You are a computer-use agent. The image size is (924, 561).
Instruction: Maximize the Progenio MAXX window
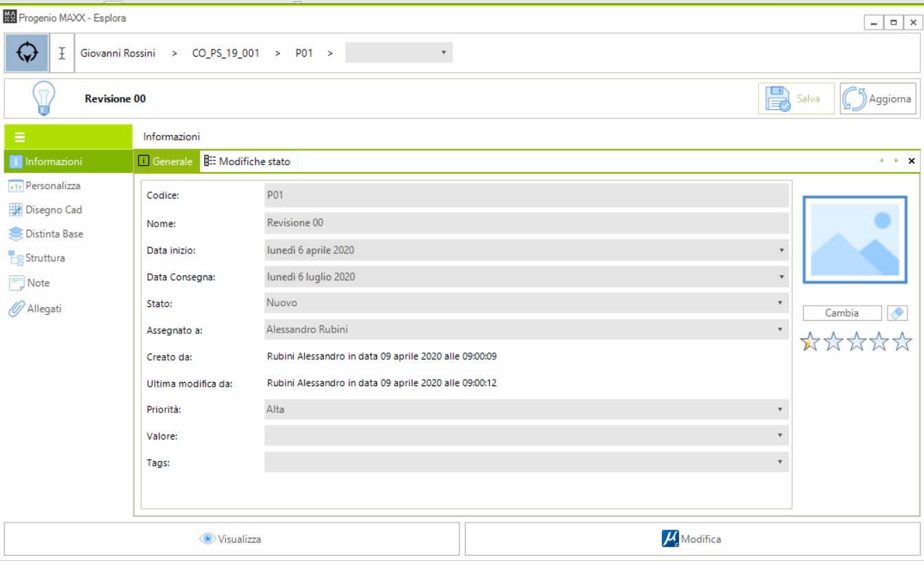(x=894, y=23)
